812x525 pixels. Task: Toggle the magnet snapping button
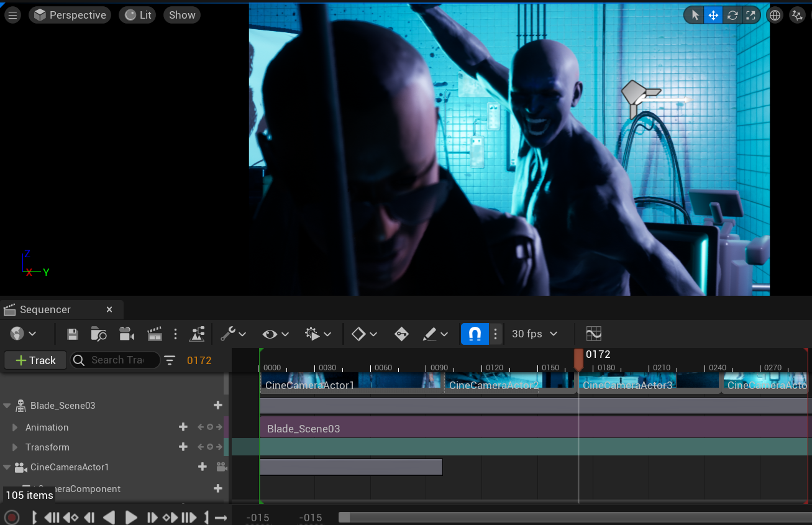click(475, 334)
